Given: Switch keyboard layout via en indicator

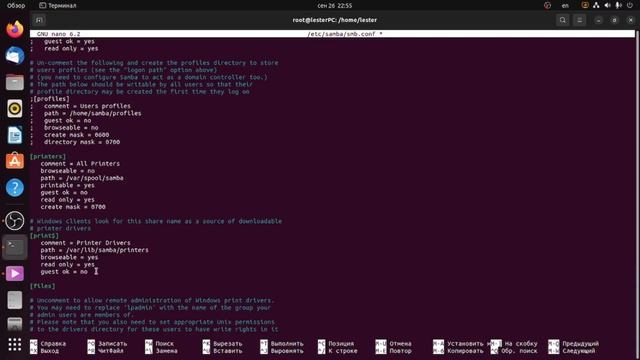Looking at the screenshot, I should pyautogui.click(x=565, y=6).
